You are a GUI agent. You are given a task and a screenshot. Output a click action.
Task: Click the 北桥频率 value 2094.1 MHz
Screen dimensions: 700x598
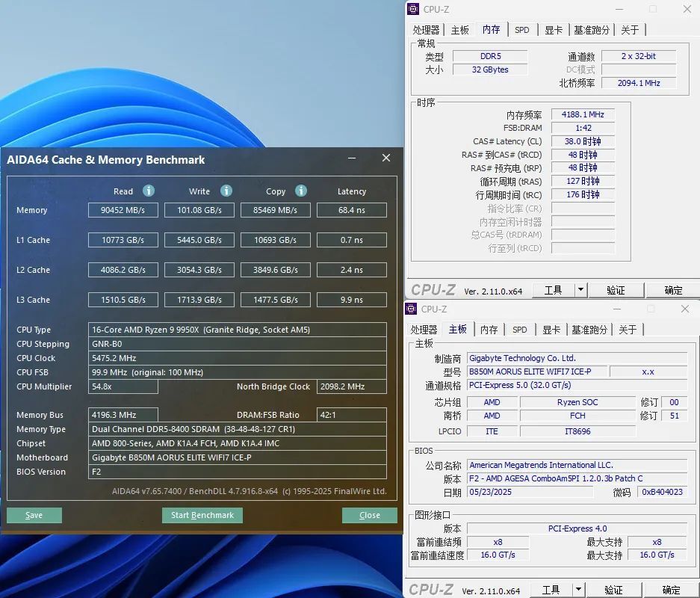coord(639,83)
